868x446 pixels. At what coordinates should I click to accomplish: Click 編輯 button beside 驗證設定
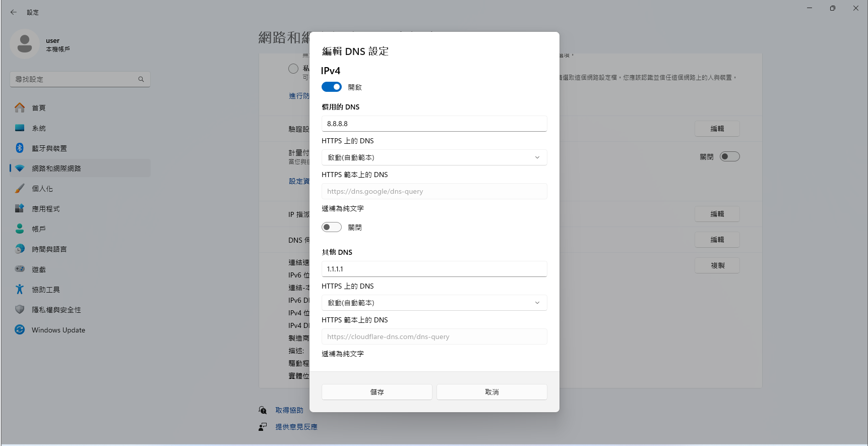[x=717, y=129]
